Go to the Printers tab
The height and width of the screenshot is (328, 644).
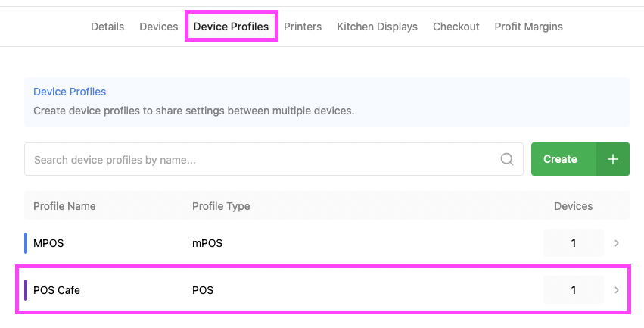(x=303, y=27)
